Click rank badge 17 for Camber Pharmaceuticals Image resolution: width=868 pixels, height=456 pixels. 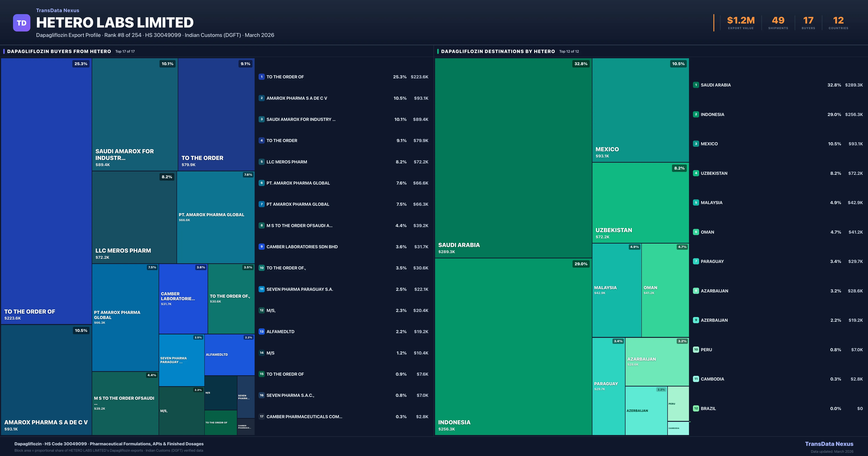(261, 417)
